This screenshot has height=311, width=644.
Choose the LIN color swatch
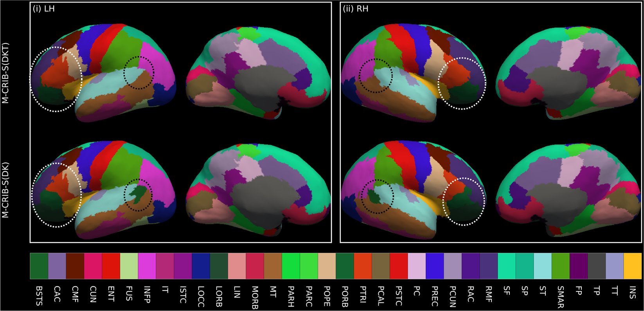coord(237,266)
